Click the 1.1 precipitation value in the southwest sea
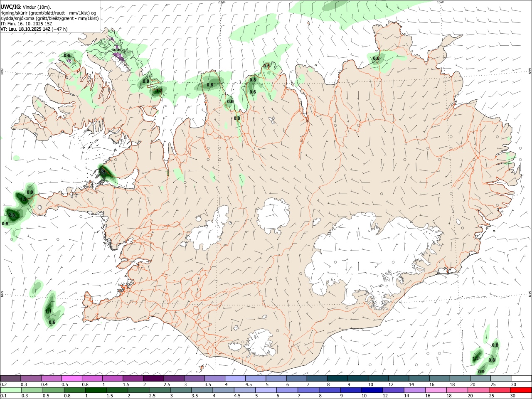This screenshot has width=532, height=399. point(48,311)
